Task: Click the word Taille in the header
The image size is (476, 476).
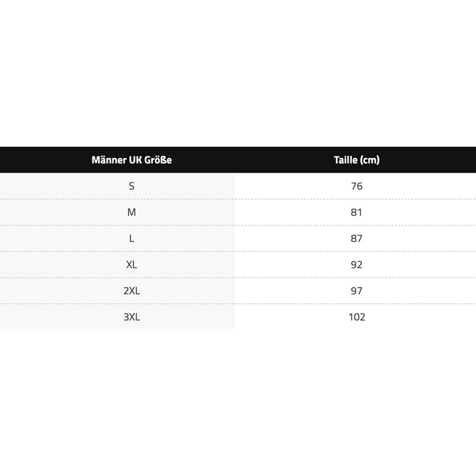Action: coord(346,160)
